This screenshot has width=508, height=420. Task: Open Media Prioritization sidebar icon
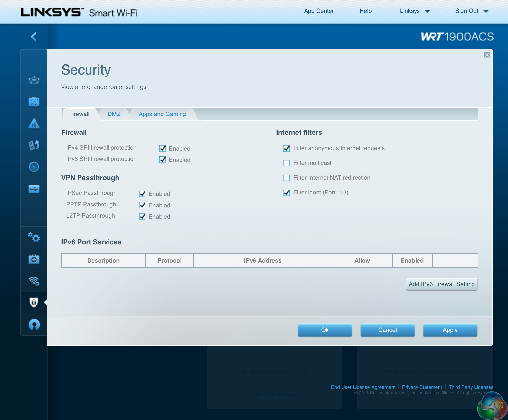point(34,145)
